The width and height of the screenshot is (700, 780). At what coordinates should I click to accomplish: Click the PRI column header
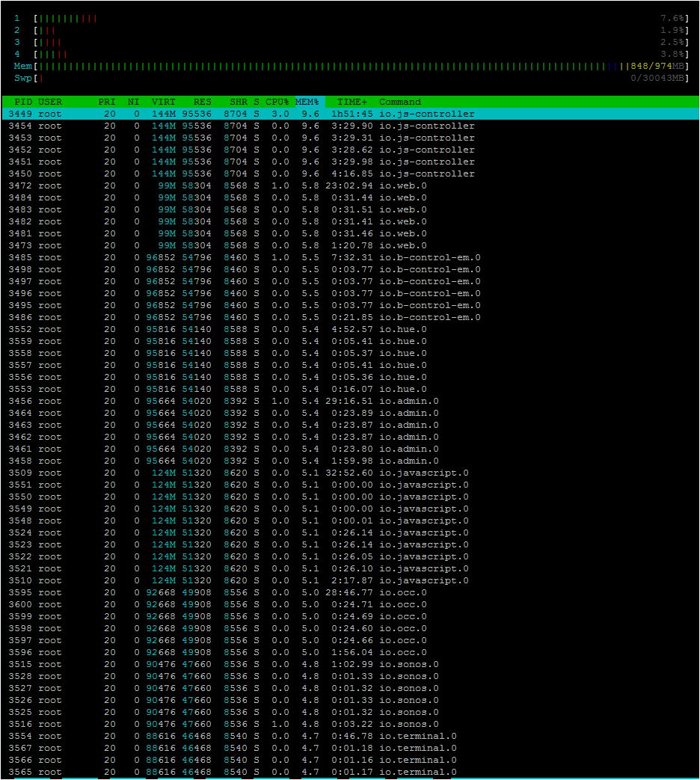(107, 102)
